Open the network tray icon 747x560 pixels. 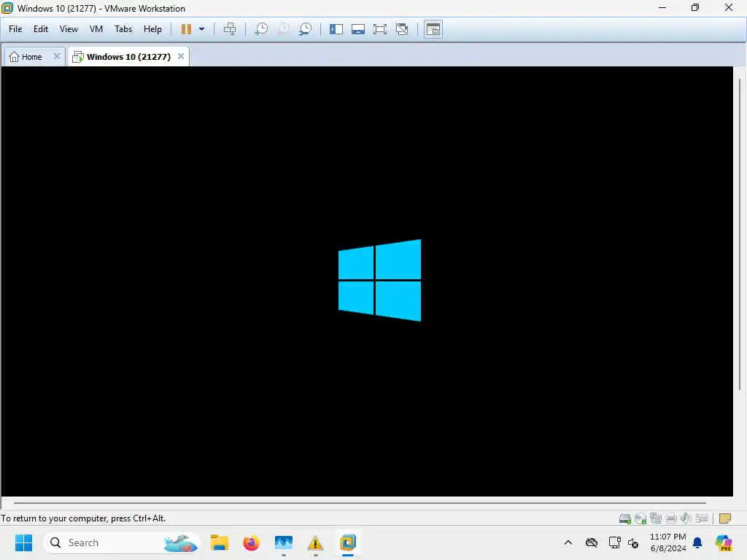[614, 542]
